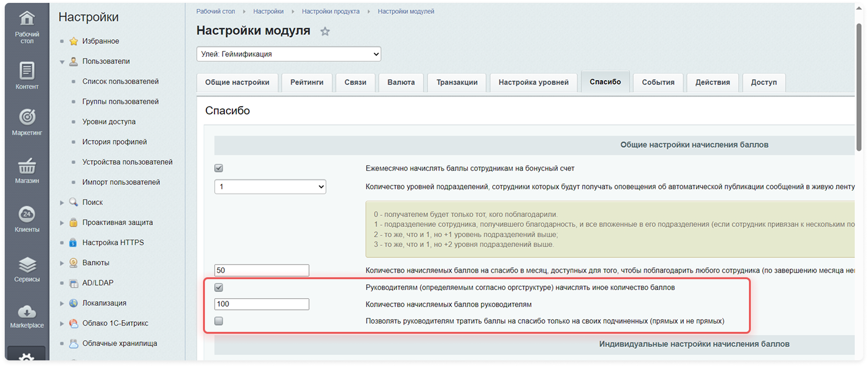Open the Клиенты 24 icon
This screenshot has height=367, width=868.
click(x=27, y=214)
